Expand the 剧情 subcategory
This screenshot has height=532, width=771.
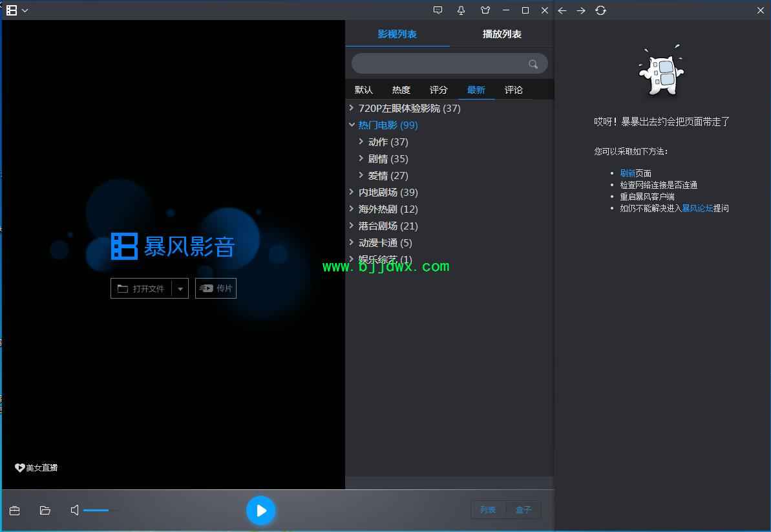click(x=361, y=158)
